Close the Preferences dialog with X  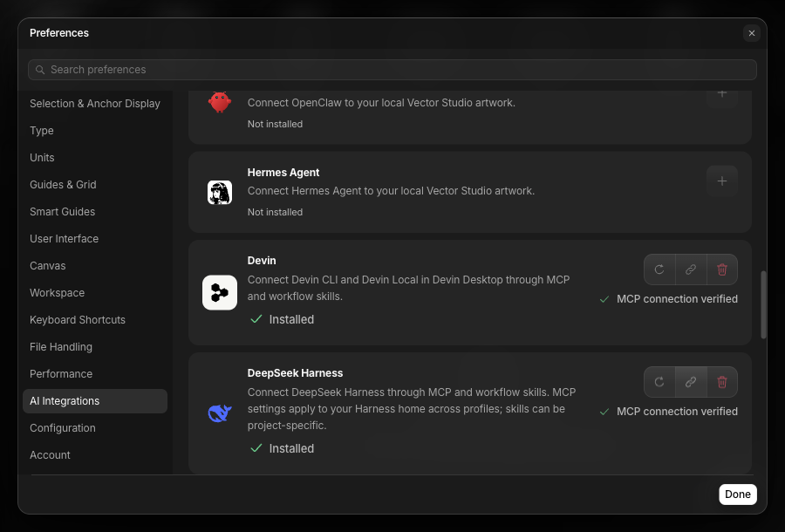752,33
